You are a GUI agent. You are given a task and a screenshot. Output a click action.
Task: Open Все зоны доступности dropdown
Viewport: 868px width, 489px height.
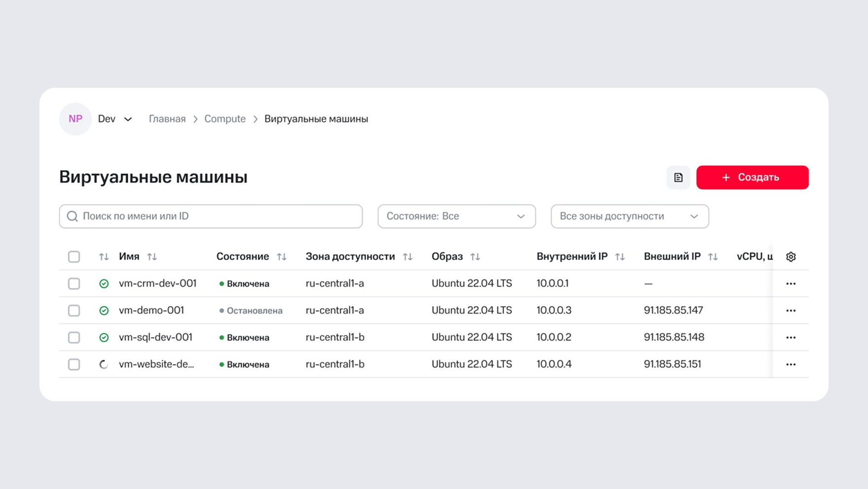pyautogui.click(x=629, y=216)
